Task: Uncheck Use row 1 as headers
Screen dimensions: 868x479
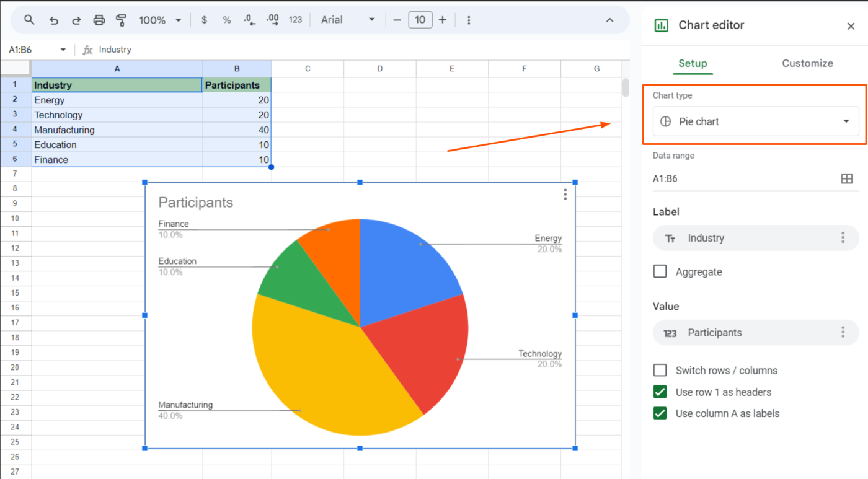Action: (660, 392)
